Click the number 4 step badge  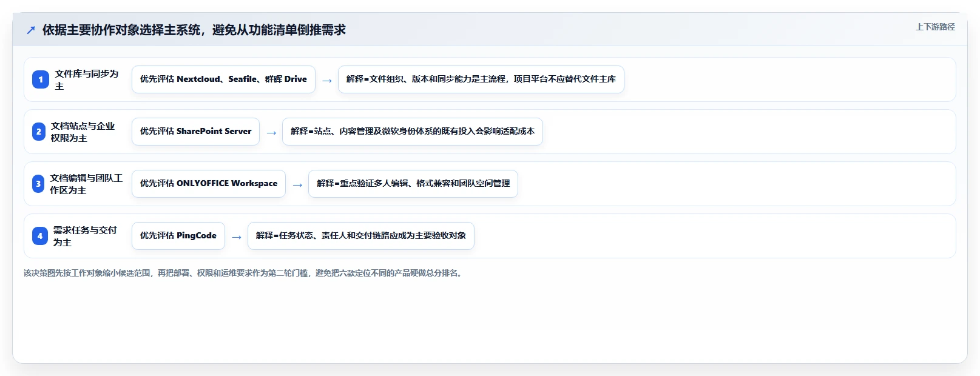[40, 236]
